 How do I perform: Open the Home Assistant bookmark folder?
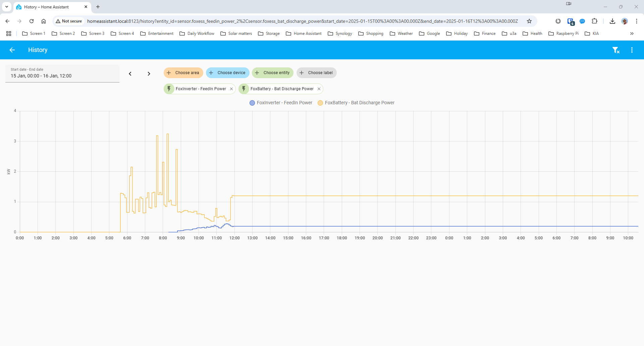point(304,34)
